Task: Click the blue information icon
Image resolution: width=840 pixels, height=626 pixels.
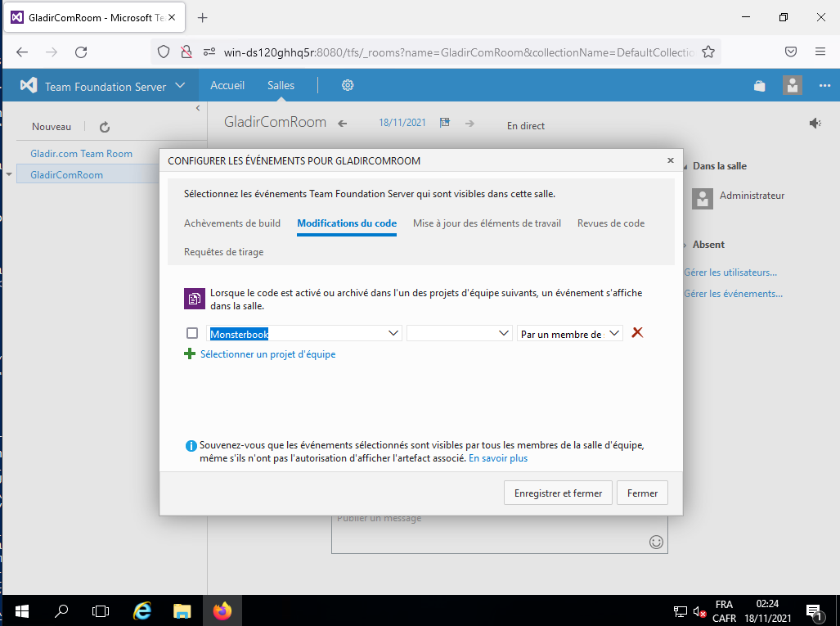Action: 191,446
